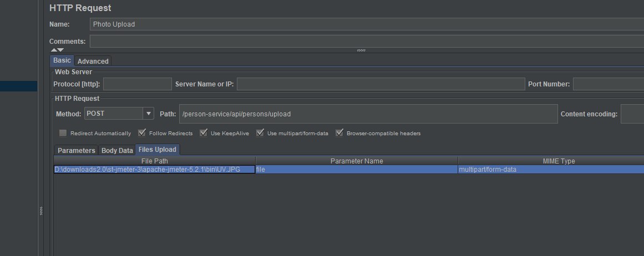This screenshot has width=644, height=256.
Task: Click the vertical splitter grip on left panel
Action: pos(41,211)
